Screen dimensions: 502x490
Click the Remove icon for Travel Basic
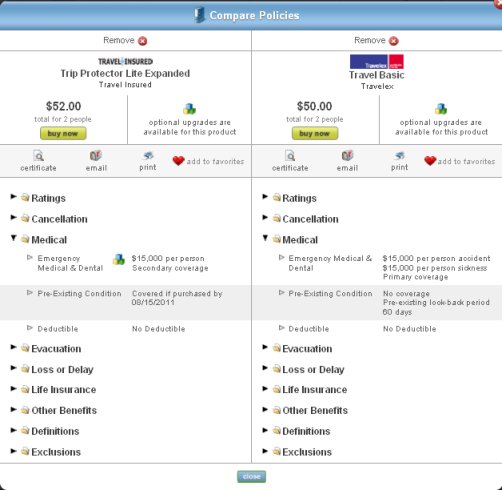coord(394,41)
